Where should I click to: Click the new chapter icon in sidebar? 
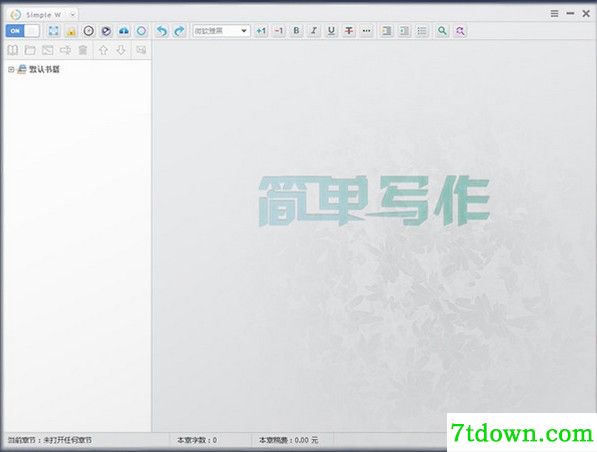tap(48, 50)
